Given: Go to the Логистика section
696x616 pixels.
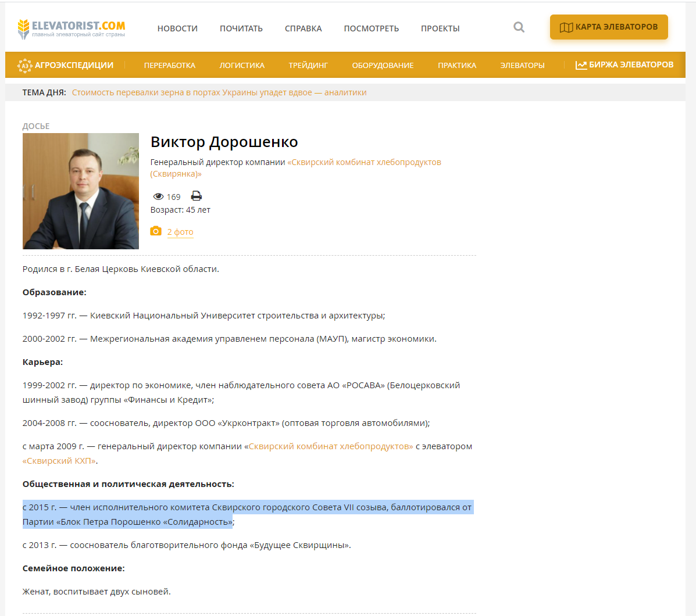Looking at the screenshot, I should pos(242,66).
